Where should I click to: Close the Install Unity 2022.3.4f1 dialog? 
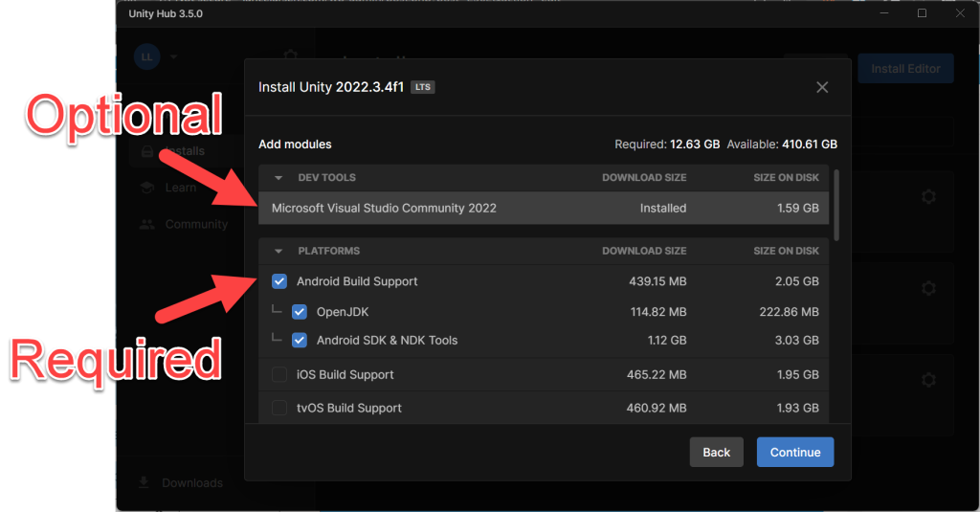pyautogui.click(x=822, y=87)
